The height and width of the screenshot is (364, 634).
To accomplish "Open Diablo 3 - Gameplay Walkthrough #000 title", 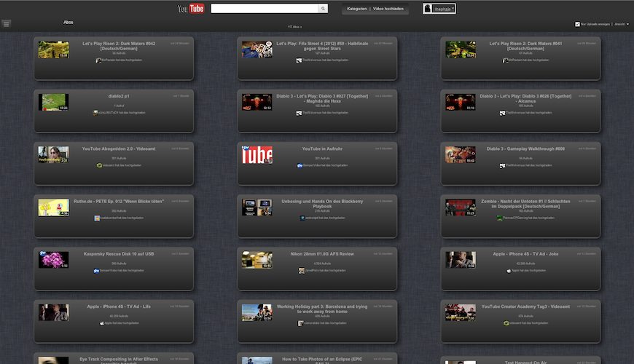I will 525,149.
